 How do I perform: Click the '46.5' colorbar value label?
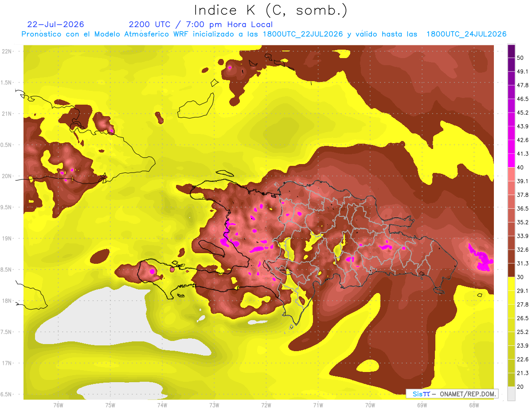[x=522, y=99]
